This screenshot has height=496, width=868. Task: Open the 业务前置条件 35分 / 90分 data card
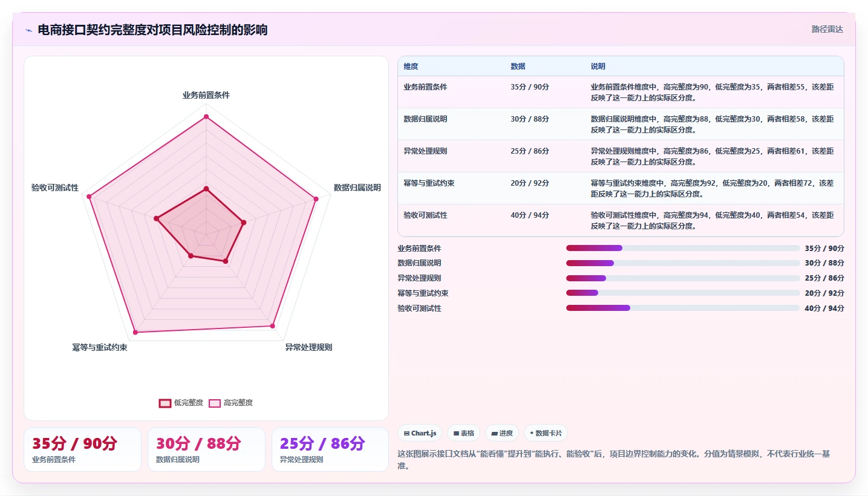[x=82, y=449]
